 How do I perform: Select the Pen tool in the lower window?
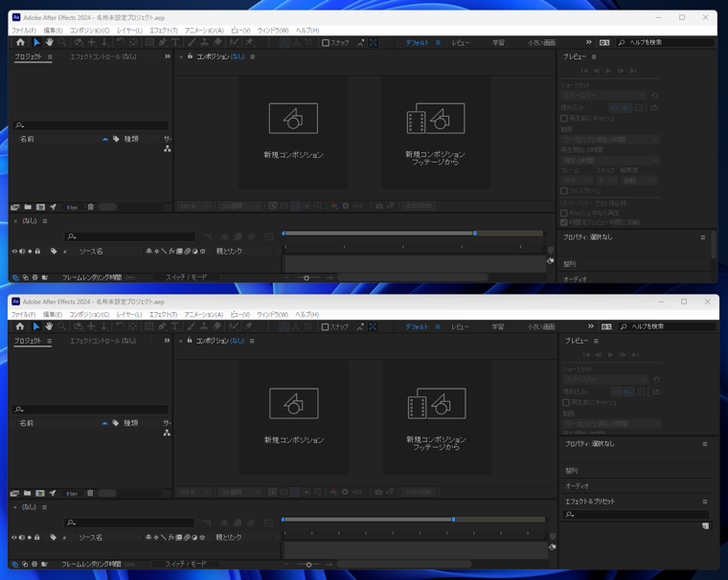[162, 326]
